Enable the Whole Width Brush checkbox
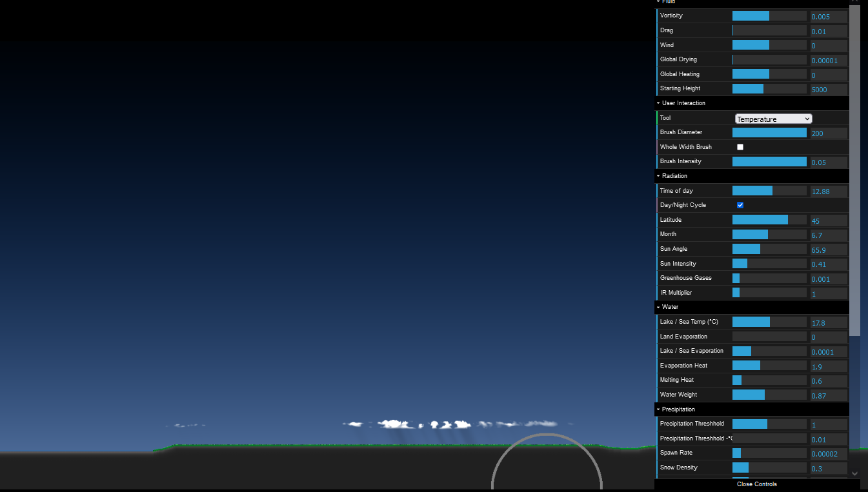Viewport: 868px width, 492px height. click(x=740, y=147)
